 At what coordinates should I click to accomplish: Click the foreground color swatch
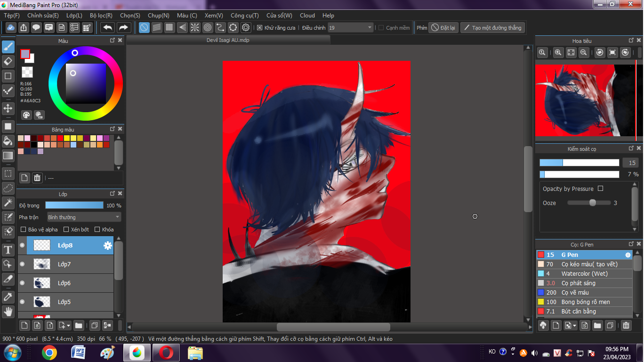[x=25, y=54]
